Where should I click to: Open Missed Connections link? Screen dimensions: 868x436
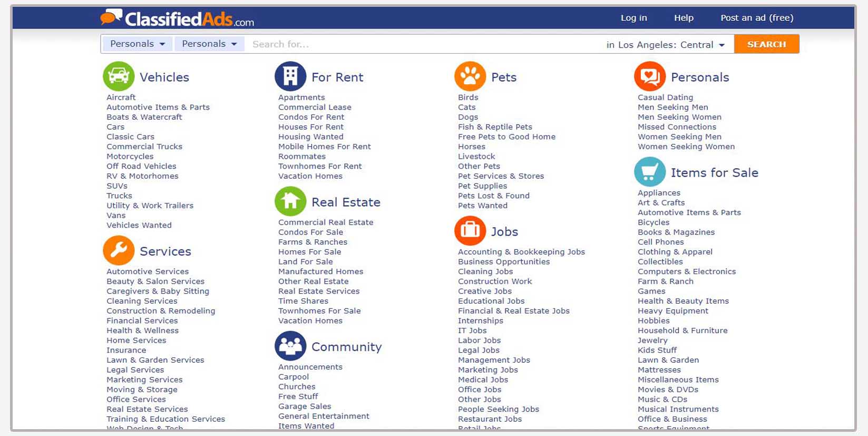click(677, 127)
